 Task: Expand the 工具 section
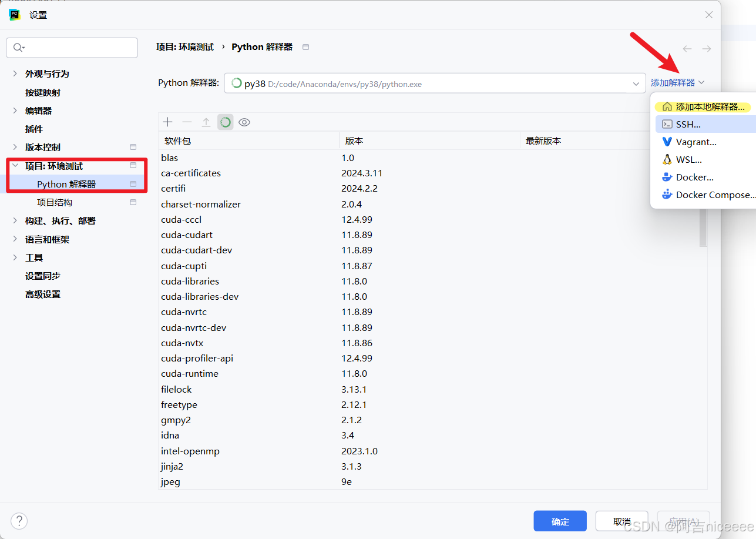click(x=15, y=257)
